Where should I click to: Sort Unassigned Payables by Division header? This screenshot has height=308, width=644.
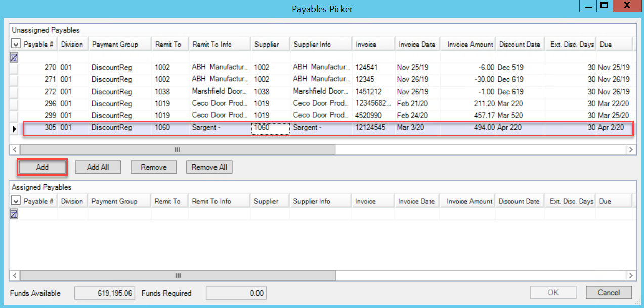[73, 44]
